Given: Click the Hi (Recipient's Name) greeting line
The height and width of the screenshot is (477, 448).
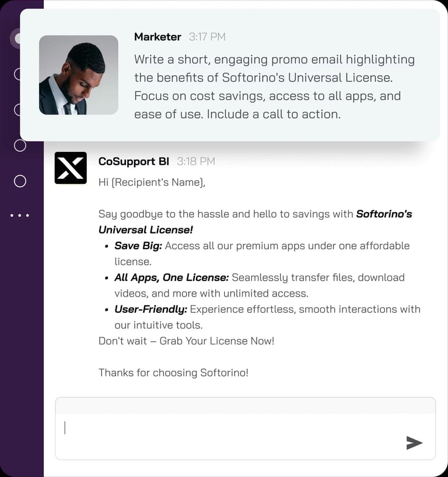Looking at the screenshot, I should (152, 182).
